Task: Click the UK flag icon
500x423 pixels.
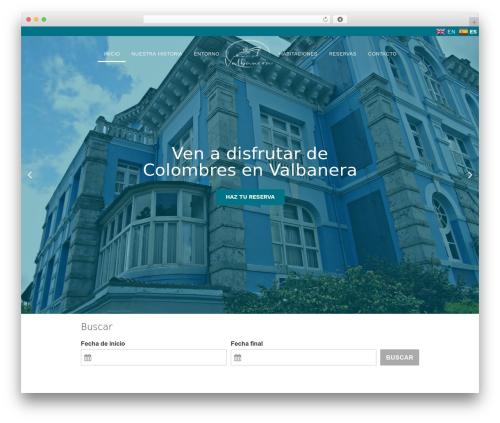Action: pos(441,32)
